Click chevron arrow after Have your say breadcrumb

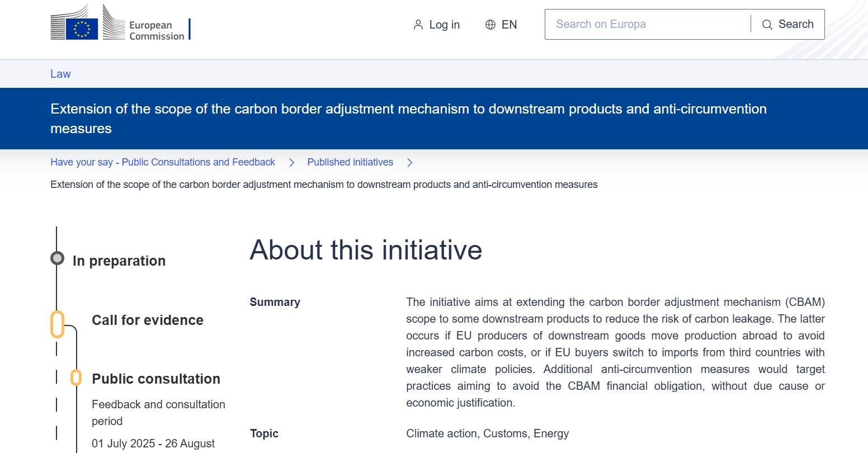[x=291, y=163]
